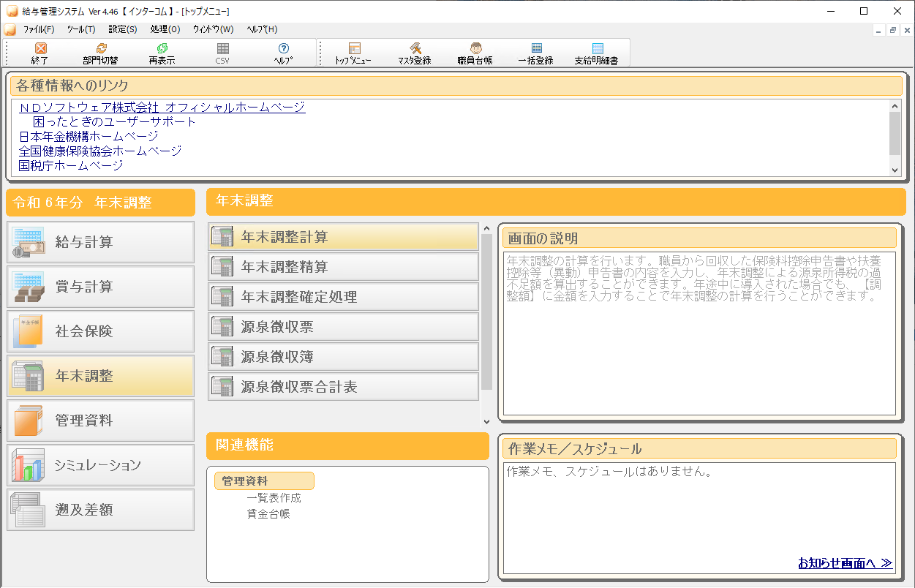Follow the お知らせ画面へ link

(x=845, y=563)
